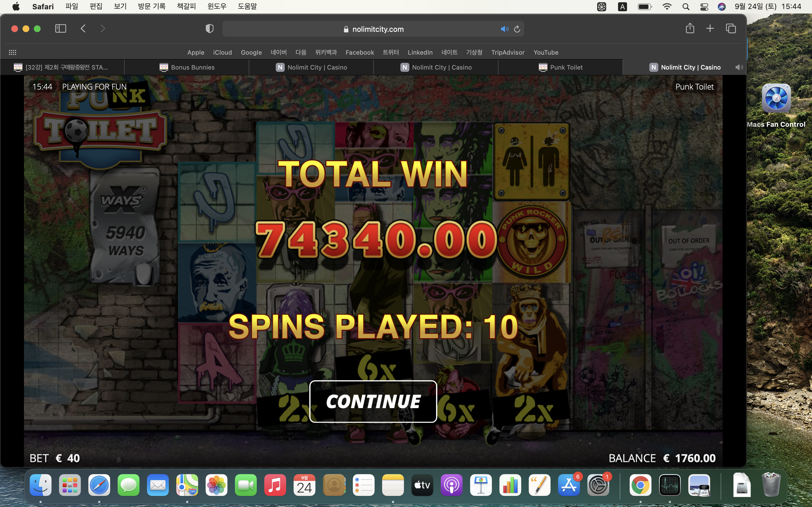Viewport: 812px width, 507px height.
Task: Switch to the Punk Toilet tab
Action: [x=560, y=67]
